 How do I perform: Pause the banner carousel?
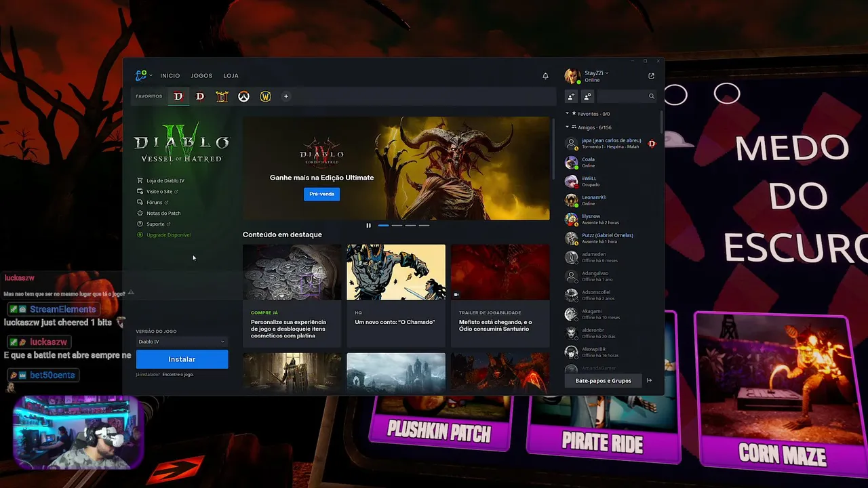(x=368, y=226)
